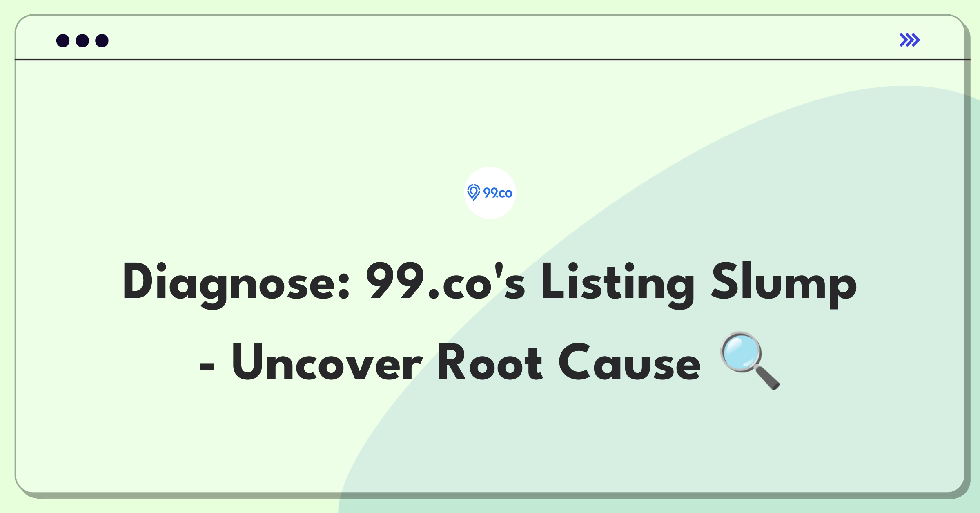Click the browser window top bar
Image resolution: width=980 pixels, height=513 pixels.
(490, 40)
